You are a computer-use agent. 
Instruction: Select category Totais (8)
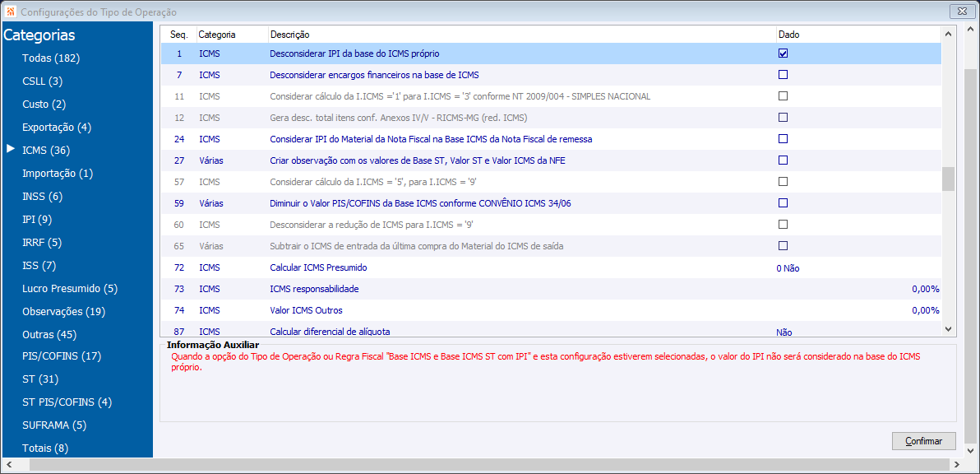[45, 448]
